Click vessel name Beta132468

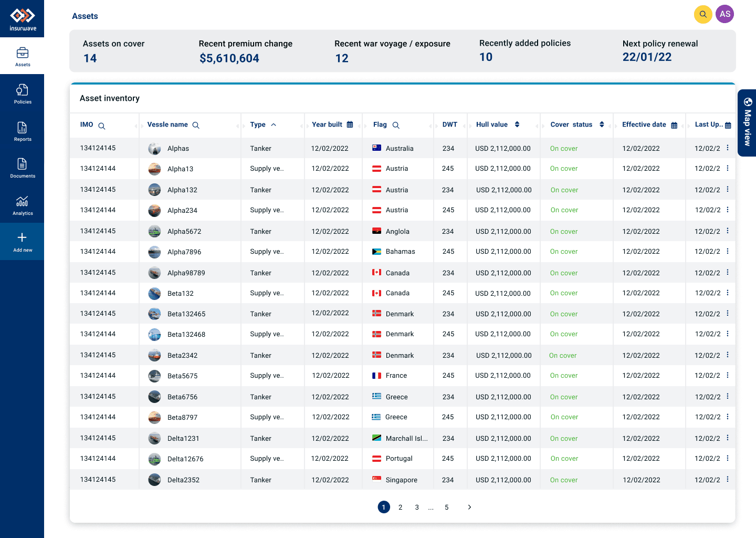(x=186, y=335)
